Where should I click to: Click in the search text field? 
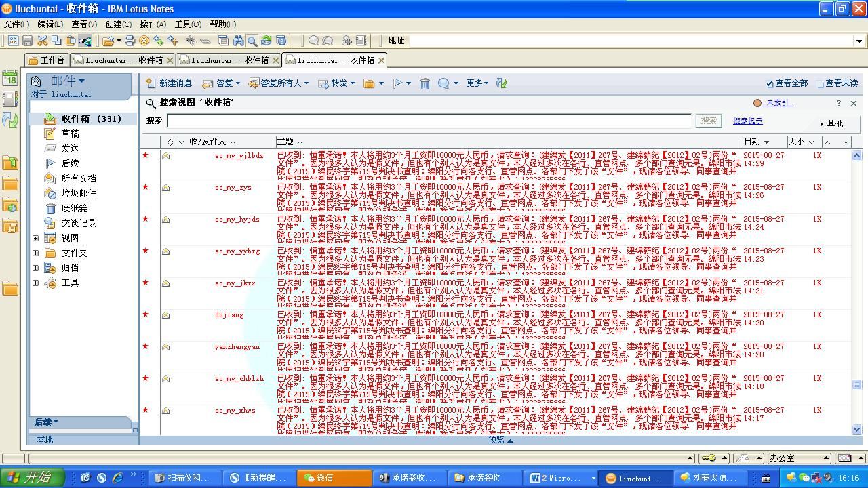point(429,121)
